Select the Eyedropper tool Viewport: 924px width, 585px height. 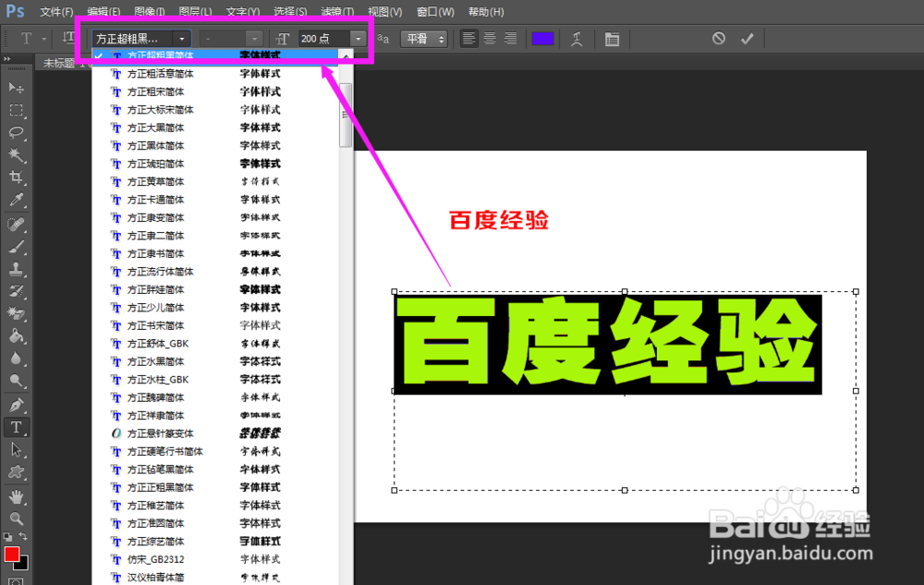pos(15,200)
